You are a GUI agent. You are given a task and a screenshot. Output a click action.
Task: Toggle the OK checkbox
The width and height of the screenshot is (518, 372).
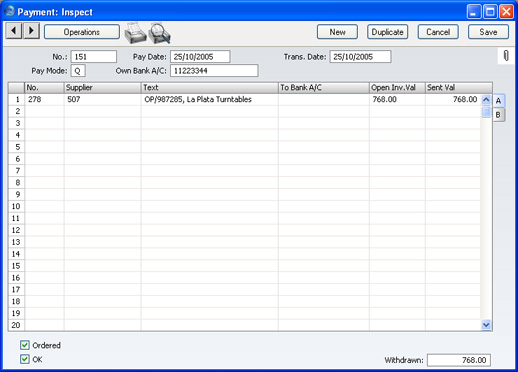25,359
